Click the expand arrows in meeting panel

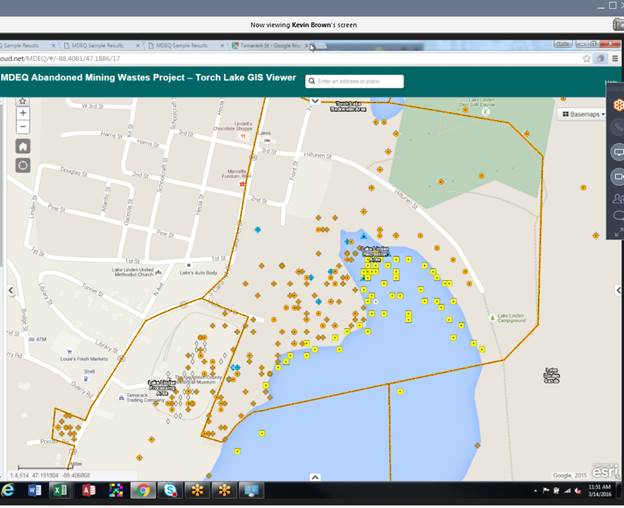click(619, 233)
